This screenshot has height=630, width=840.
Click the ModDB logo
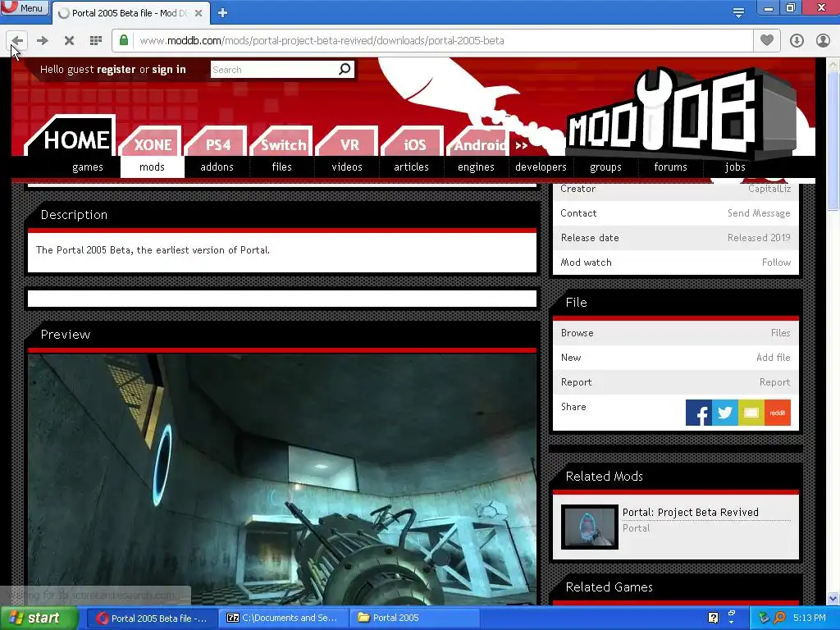click(683, 112)
